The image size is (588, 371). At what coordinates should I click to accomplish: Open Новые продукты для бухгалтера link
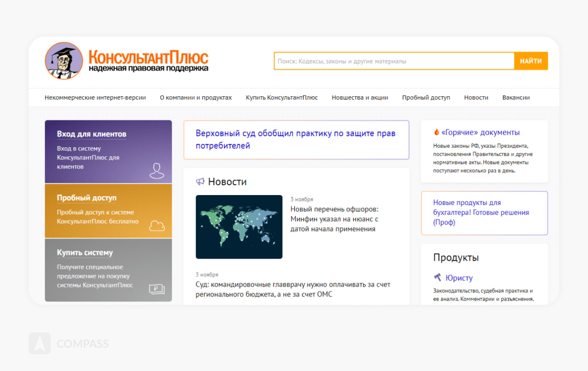click(x=481, y=213)
